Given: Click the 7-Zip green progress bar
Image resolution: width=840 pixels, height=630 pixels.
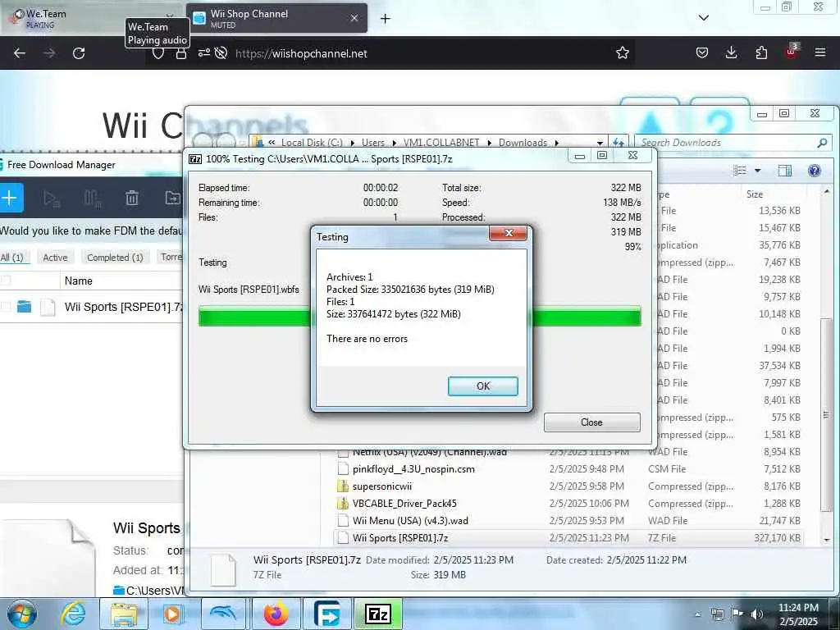Looking at the screenshot, I should (x=419, y=316).
